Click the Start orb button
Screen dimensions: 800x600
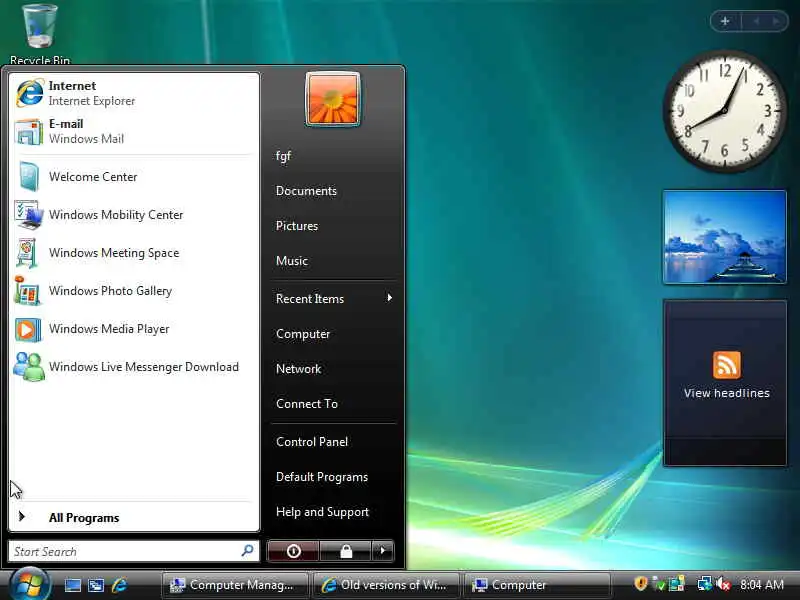coord(29,584)
